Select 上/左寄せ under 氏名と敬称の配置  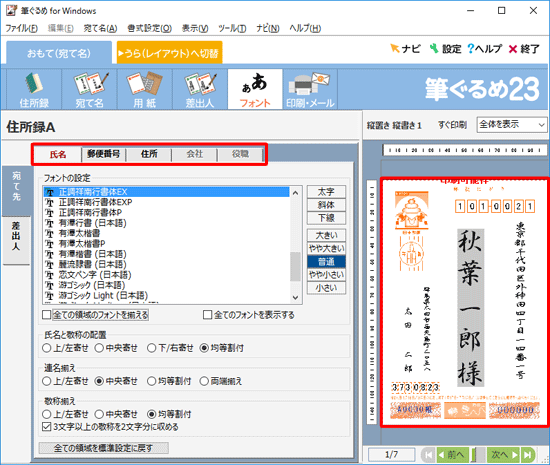(x=65, y=348)
